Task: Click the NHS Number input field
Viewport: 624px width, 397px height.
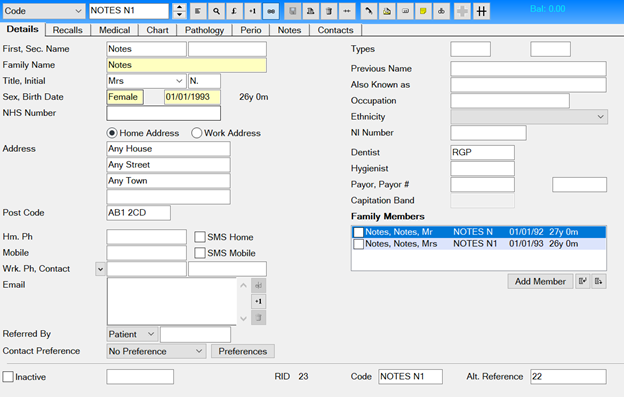Action: 164,113
